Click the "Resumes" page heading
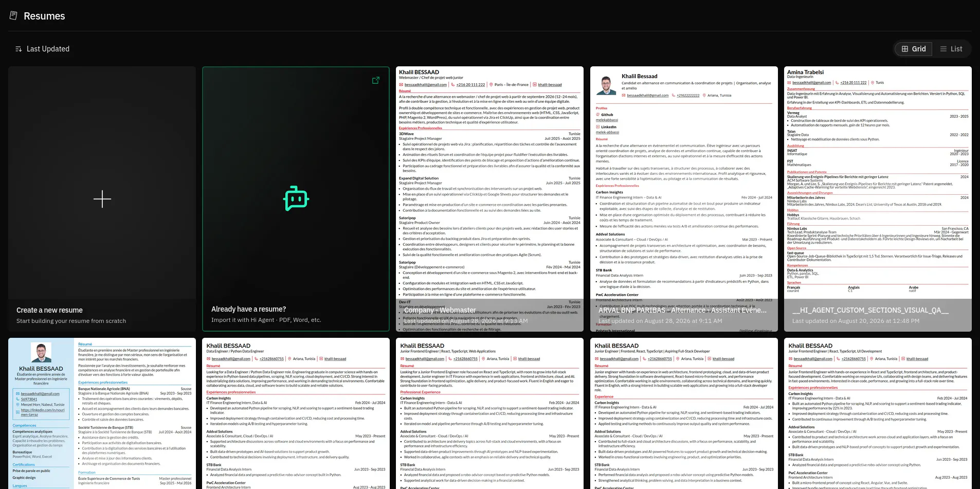Screen dimensions: 980x489 coord(44,16)
